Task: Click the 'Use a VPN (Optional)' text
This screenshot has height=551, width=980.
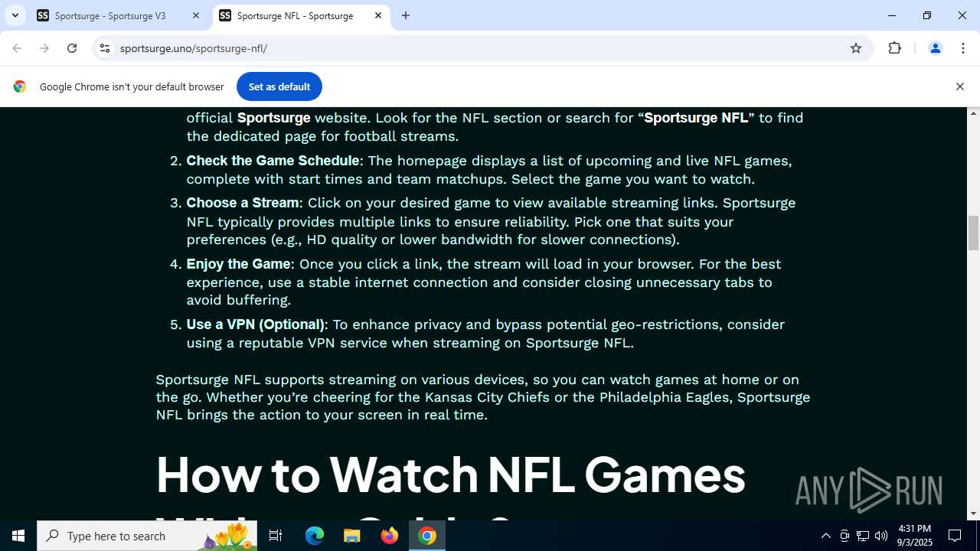Action: [x=256, y=324]
